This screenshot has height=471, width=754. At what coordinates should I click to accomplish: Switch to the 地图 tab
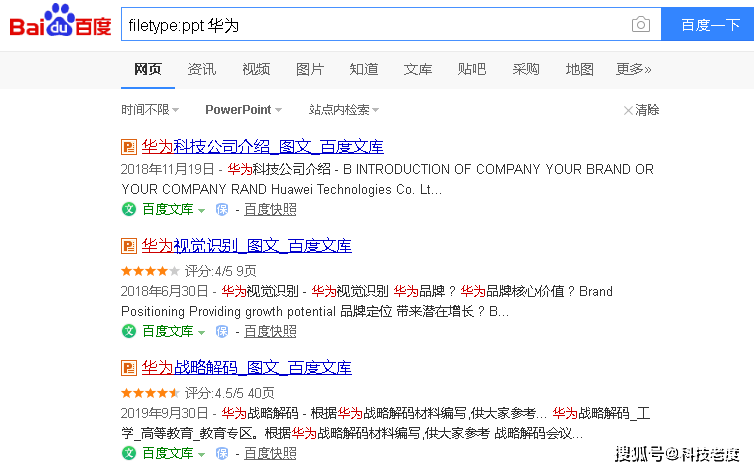pos(579,69)
